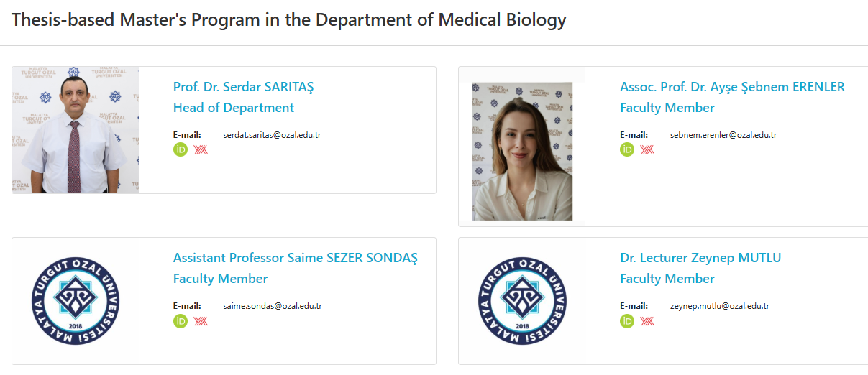Open Dr. Lecturer Zeynep MUTLU profile link
This screenshot has width=868, height=375.
pos(700,258)
